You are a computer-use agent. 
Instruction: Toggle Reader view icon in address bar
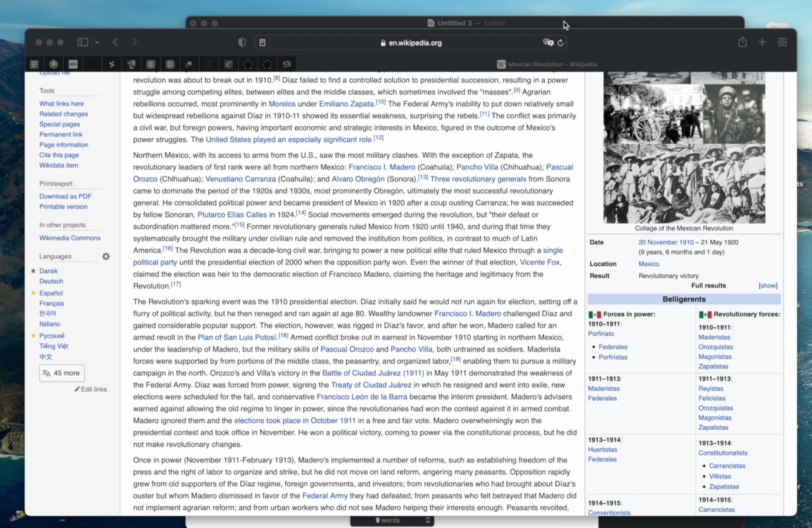click(262, 43)
